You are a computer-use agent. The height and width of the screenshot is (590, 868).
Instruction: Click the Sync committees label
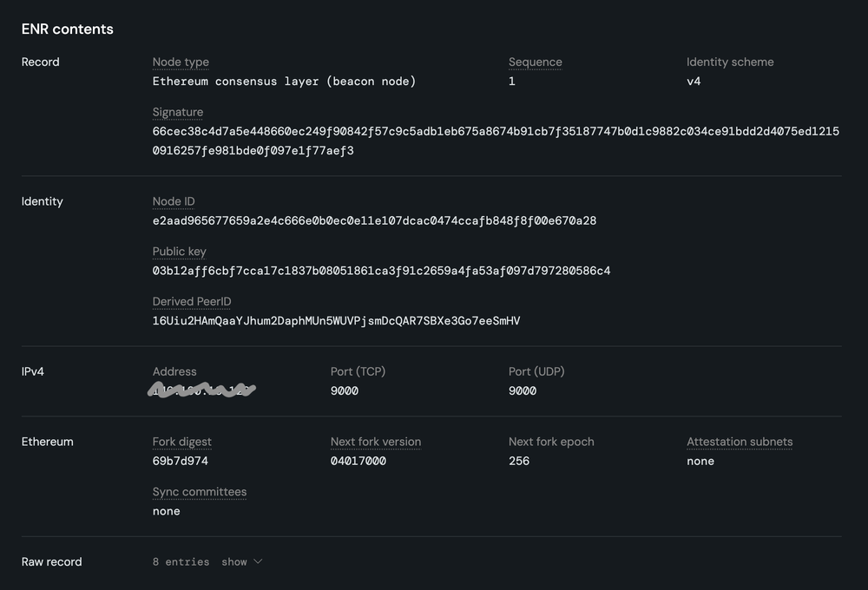click(200, 492)
